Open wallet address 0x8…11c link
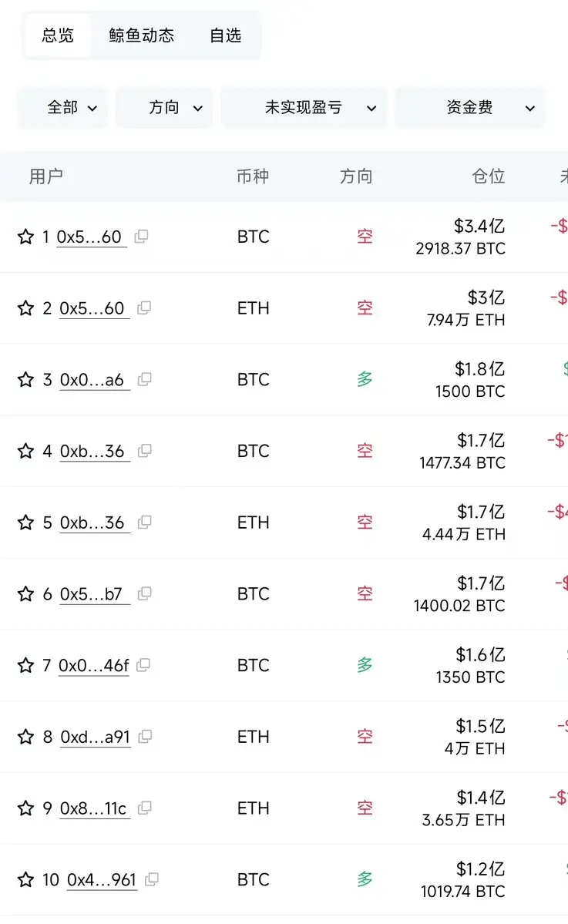This screenshot has width=568, height=924. 94,809
